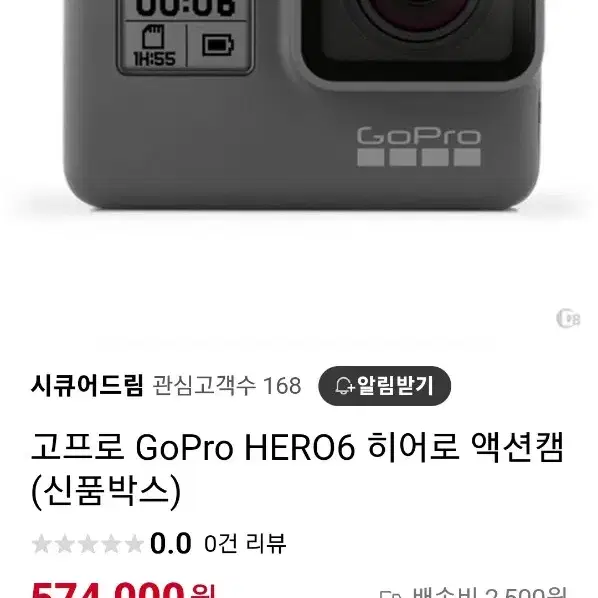Click the 00:06 timer on camera LCD
This screenshot has height=598, width=598.
tap(185, 8)
